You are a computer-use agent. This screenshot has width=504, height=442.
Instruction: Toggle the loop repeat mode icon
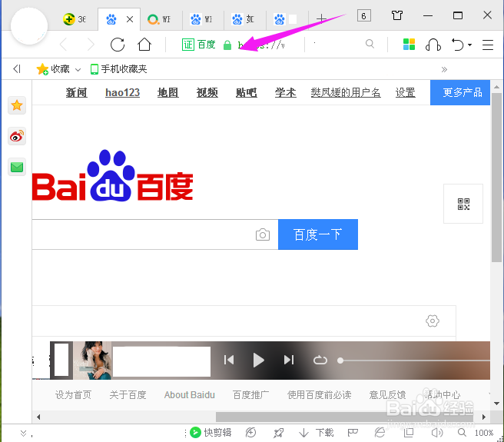(320, 361)
